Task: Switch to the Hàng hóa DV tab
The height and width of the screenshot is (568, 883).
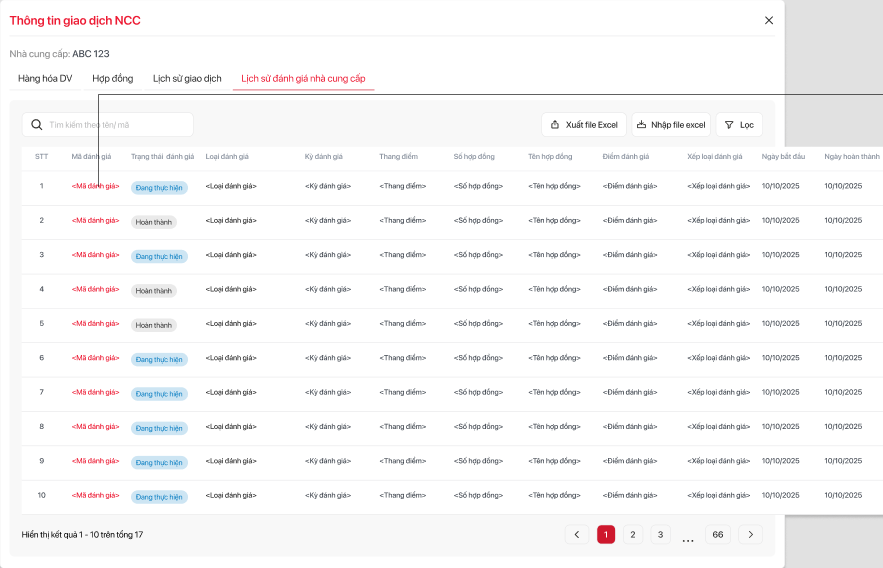Action: coord(45,78)
